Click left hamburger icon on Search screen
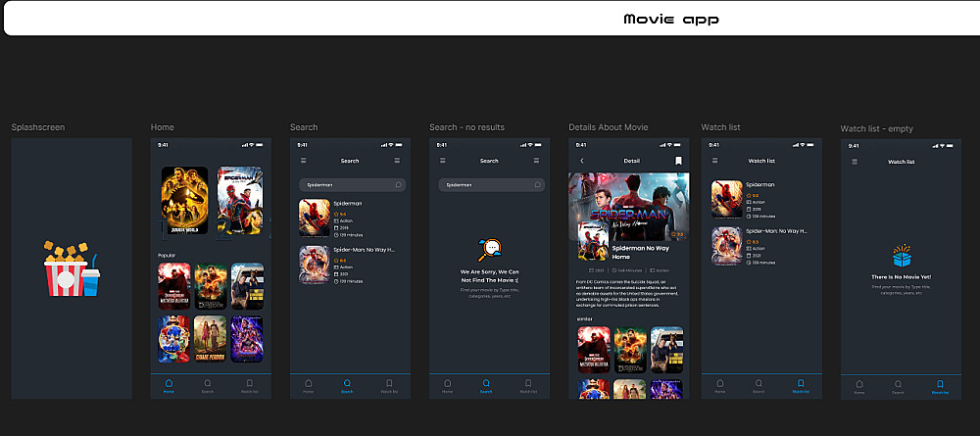980x436 pixels. (303, 161)
